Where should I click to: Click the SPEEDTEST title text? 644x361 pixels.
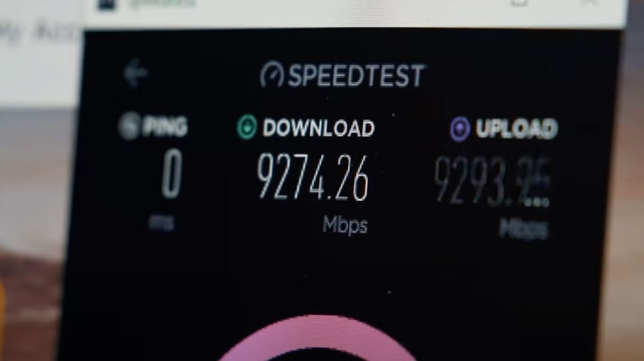pyautogui.click(x=356, y=75)
